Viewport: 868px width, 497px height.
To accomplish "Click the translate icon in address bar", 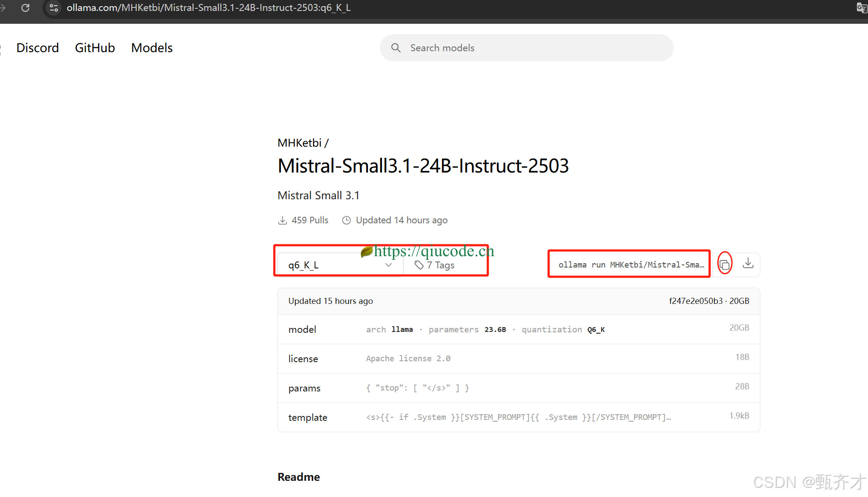I will pyautogui.click(x=861, y=8).
